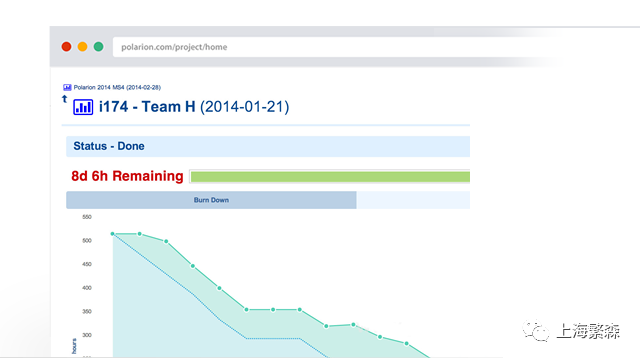Click the up arrow to parent plan
The image size is (640, 360).
click(64, 99)
